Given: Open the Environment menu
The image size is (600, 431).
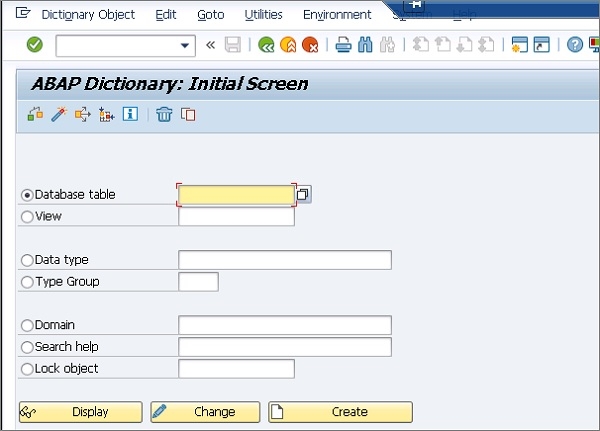Looking at the screenshot, I should coord(337,15).
